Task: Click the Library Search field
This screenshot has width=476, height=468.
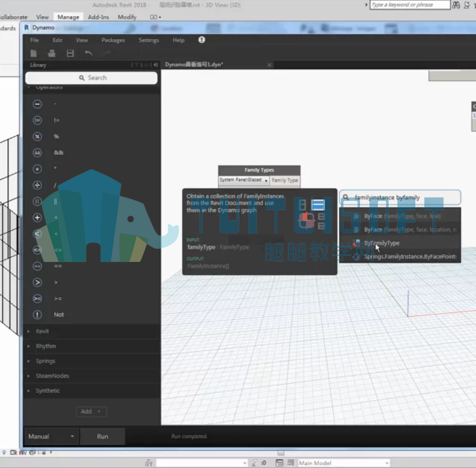Action: coord(92,78)
